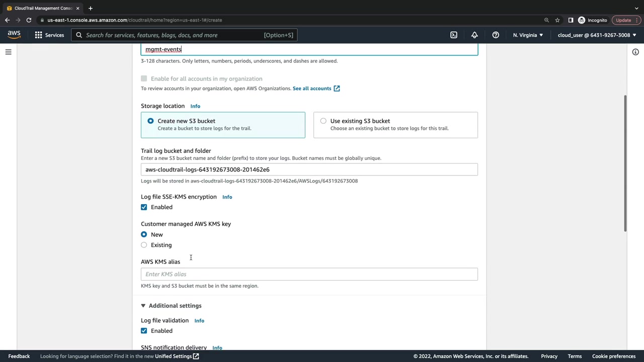644x362 pixels.
Task: Click the Feedback button in footer
Action: coord(19,356)
